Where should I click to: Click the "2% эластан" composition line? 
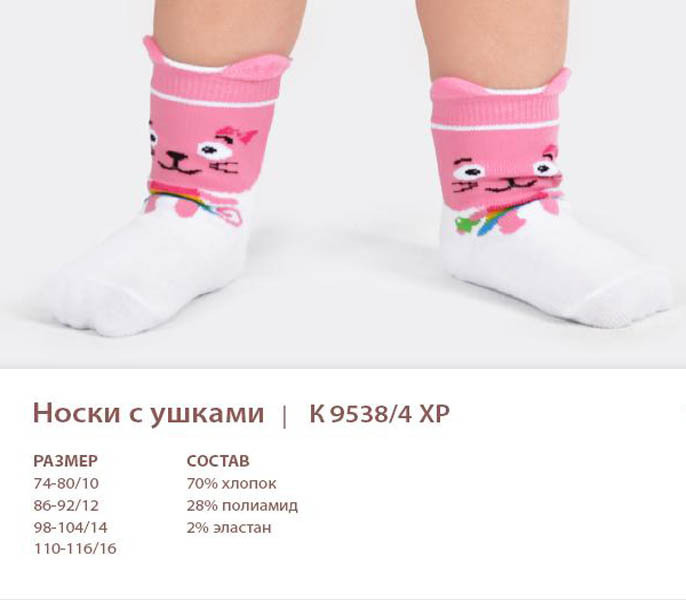tap(229, 527)
